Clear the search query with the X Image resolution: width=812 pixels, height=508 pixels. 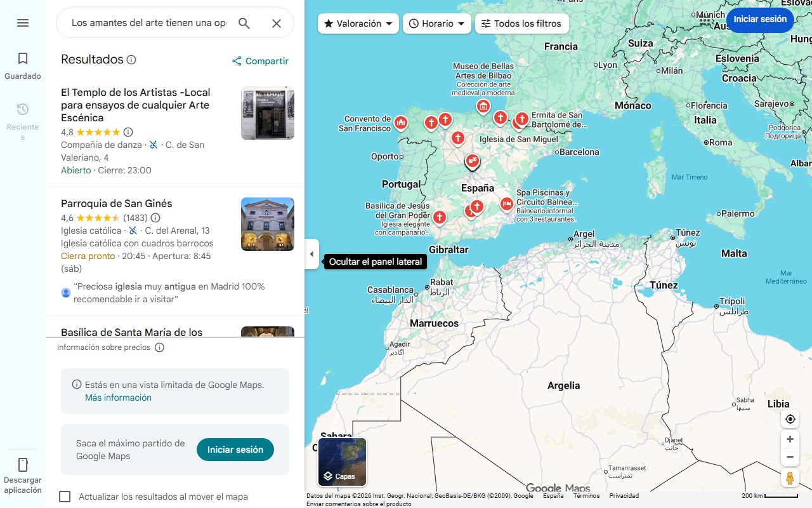tap(277, 23)
